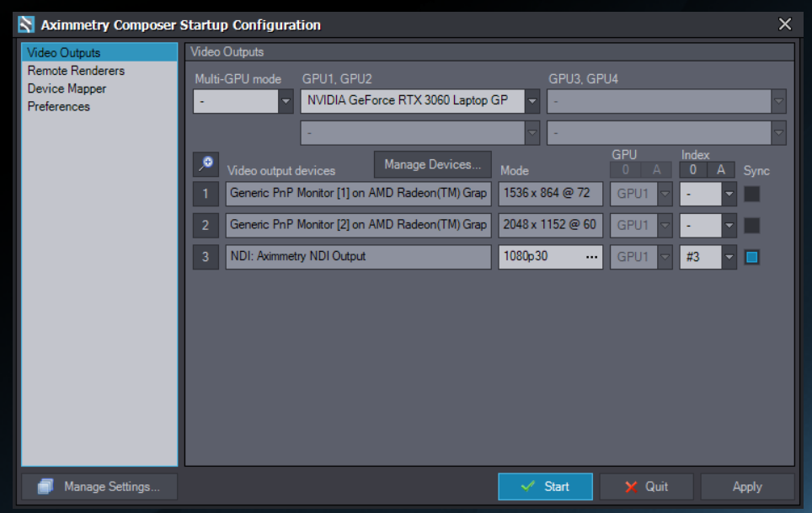Click the row number 1 button
The image size is (812, 513).
click(206, 194)
